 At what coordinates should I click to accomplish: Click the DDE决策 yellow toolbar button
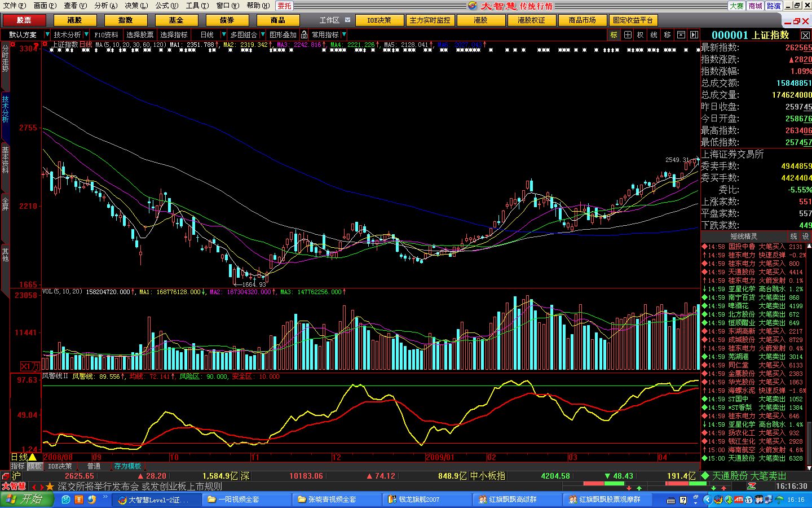pos(379,20)
